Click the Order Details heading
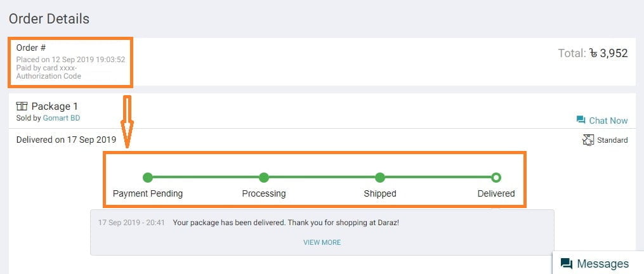644x274 pixels. [49, 19]
